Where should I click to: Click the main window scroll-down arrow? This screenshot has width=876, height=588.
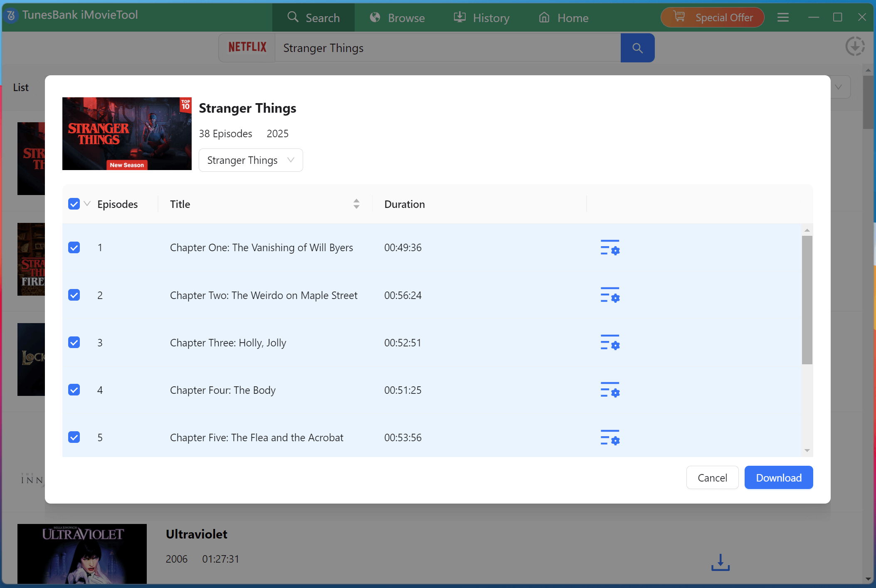(x=868, y=579)
